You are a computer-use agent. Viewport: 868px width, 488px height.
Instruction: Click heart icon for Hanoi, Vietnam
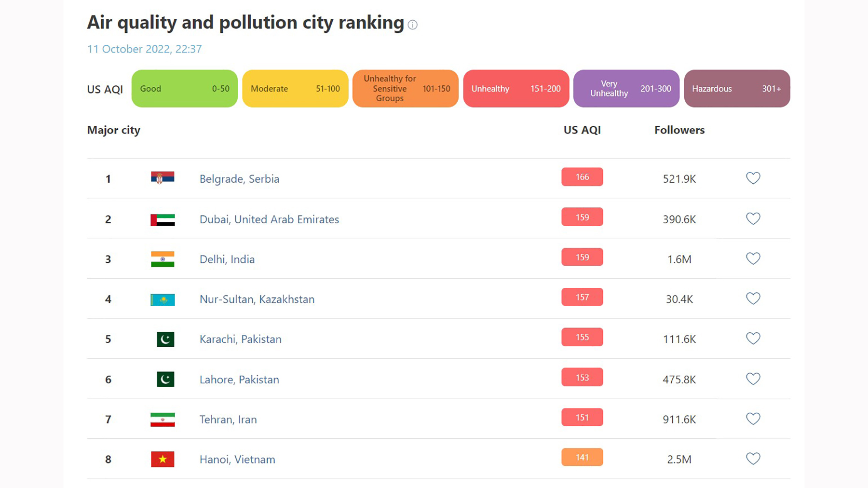[x=753, y=459]
